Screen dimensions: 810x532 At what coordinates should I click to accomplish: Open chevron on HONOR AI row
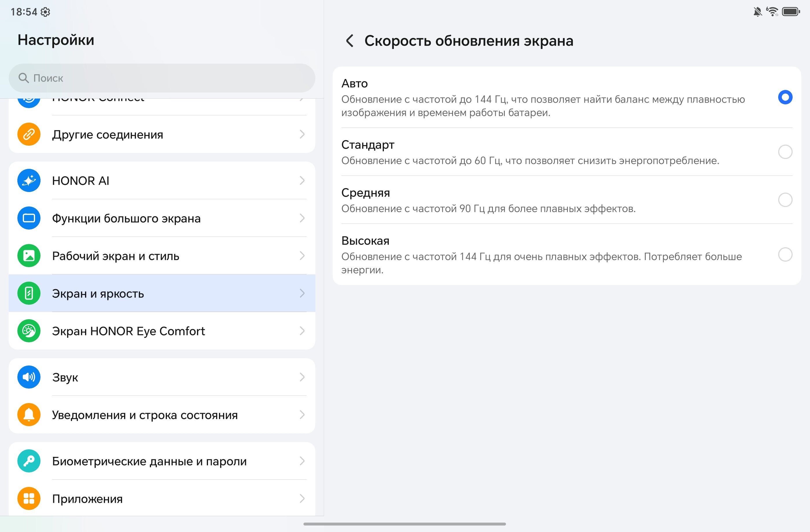point(302,181)
